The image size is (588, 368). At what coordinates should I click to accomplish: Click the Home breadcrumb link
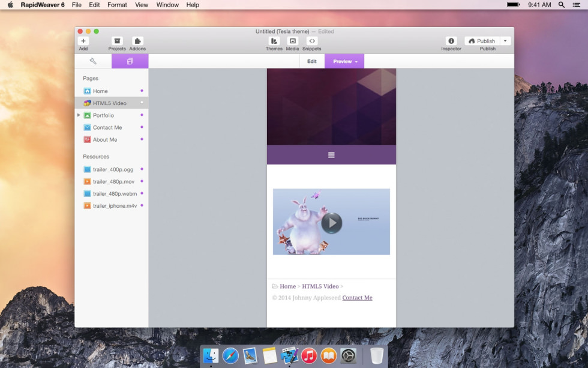point(287,286)
